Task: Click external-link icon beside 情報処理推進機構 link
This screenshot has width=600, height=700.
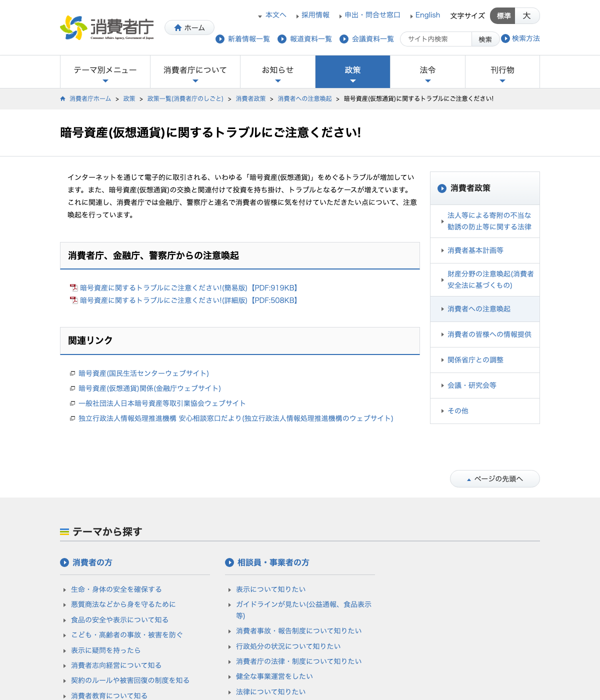Action: (x=72, y=418)
